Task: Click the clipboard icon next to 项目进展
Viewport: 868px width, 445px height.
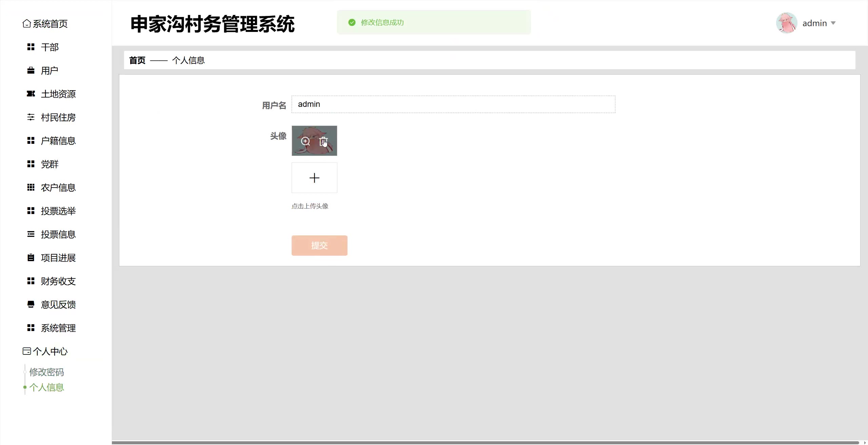Action: [x=31, y=258]
